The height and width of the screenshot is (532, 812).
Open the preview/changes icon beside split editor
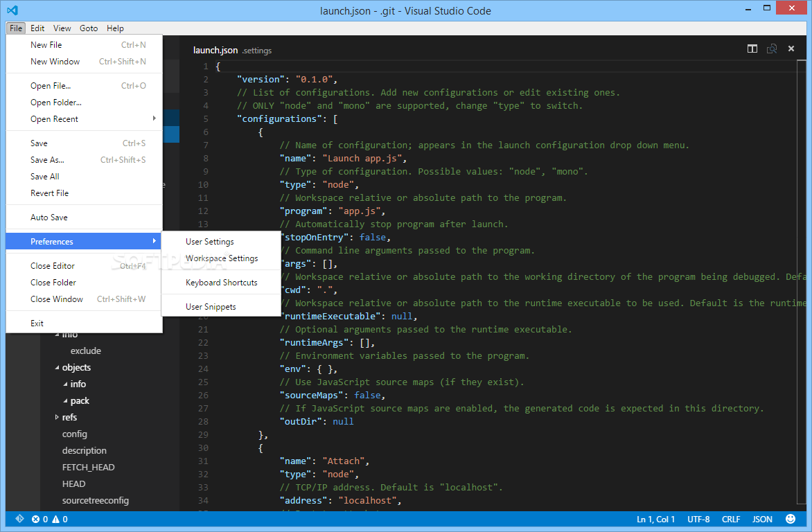coord(772,48)
